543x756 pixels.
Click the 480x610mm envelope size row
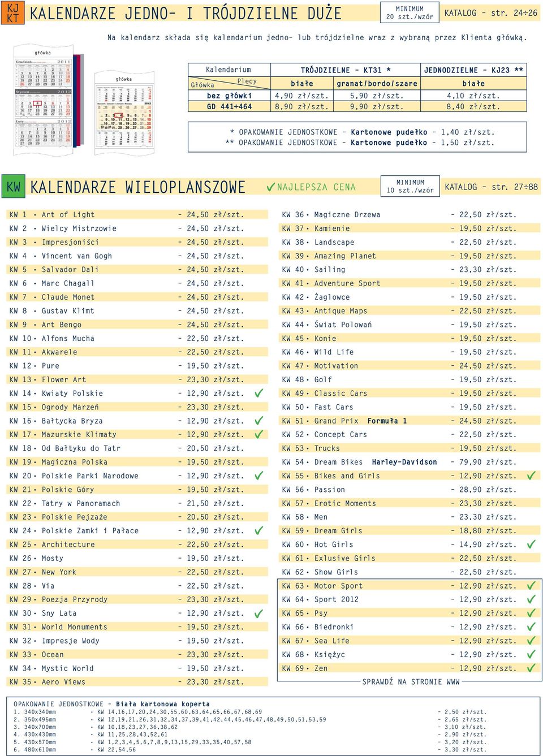click(x=249, y=750)
